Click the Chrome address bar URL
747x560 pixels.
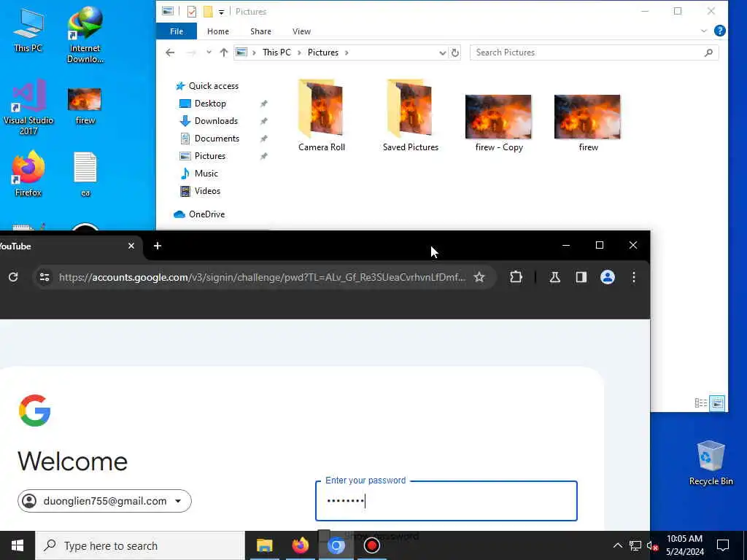click(x=262, y=277)
